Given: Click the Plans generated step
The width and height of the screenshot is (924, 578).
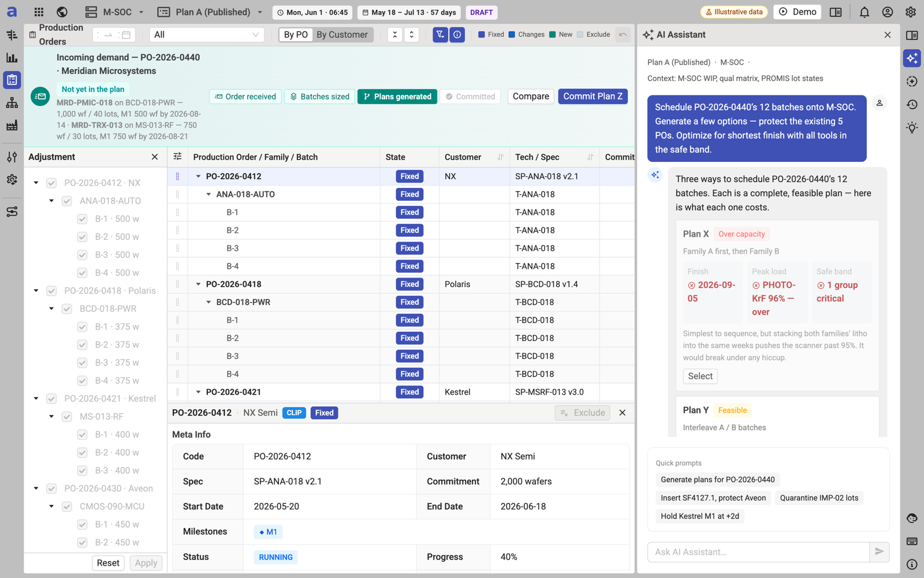Looking at the screenshot, I should (397, 97).
